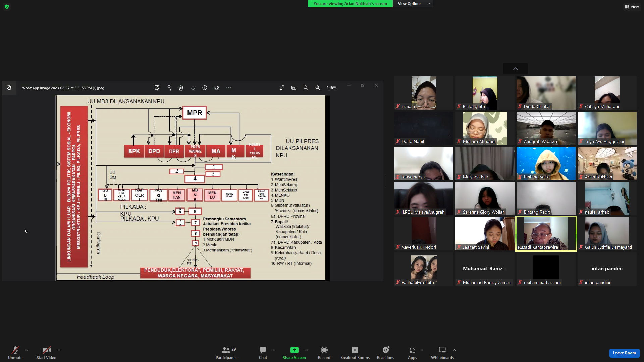644x362 pixels.
Task: Select Daffa Nabil's video tile
Action: 424,128
